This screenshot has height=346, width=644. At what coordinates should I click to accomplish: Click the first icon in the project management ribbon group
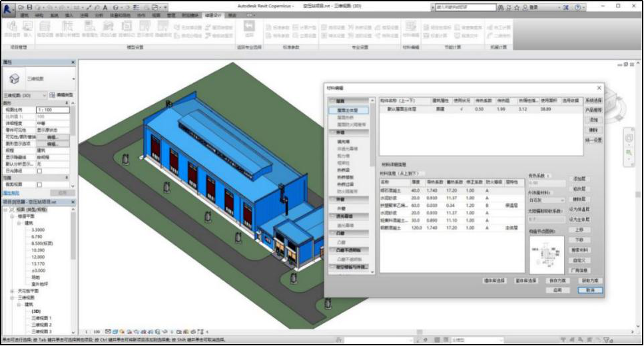(x=11, y=27)
